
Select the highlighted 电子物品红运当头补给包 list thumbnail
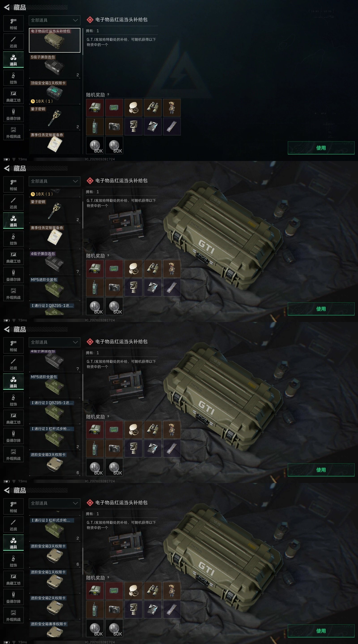coord(55,40)
